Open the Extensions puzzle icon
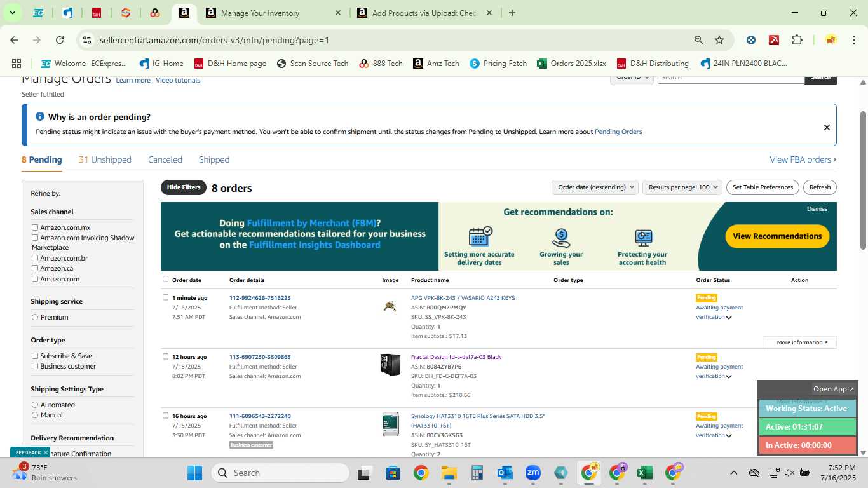 pos(797,40)
